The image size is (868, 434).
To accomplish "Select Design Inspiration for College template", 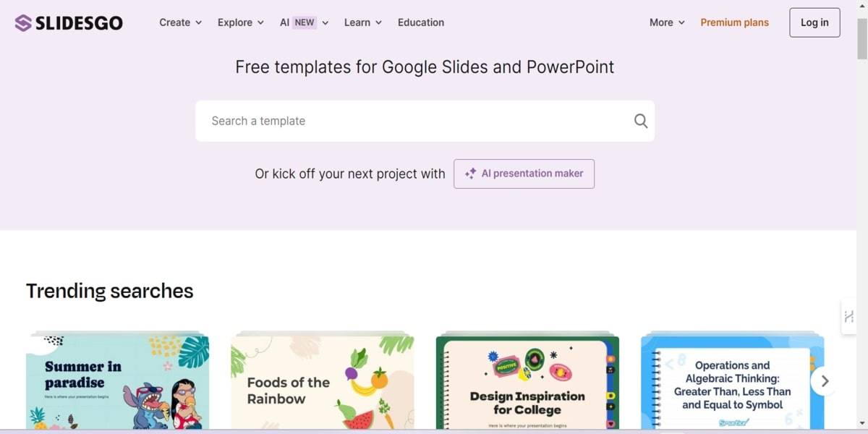I will (x=527, y=381).
